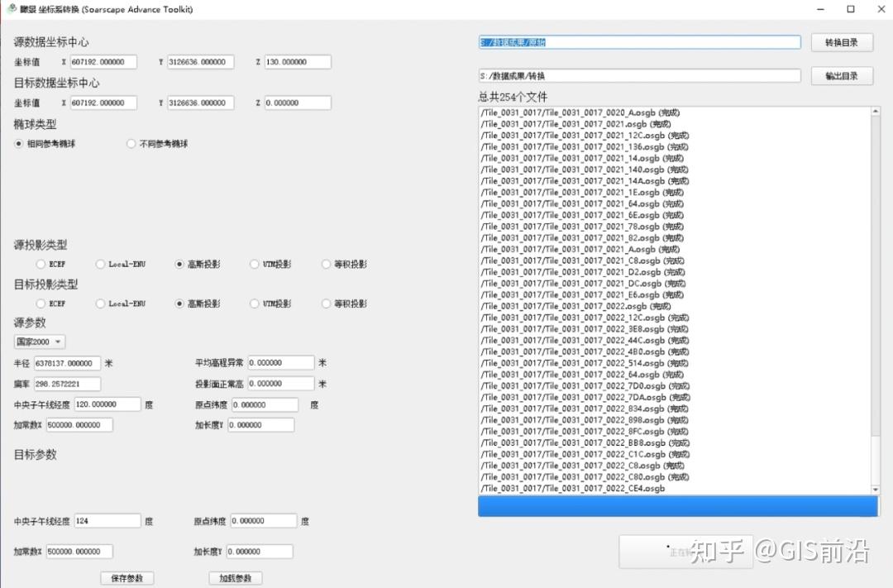Click the Soarscape app icon in the title bar
This screenshot has width=893, height=588.
(12, 9)
